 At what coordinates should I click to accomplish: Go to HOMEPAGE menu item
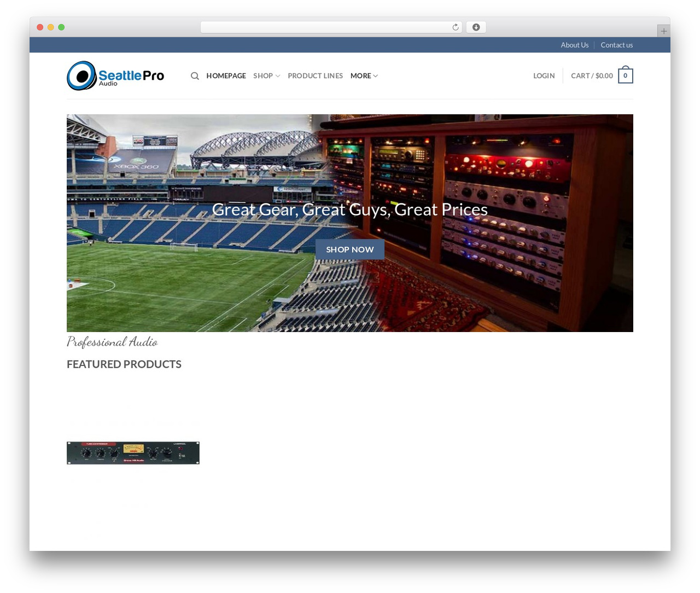(226, 76)
